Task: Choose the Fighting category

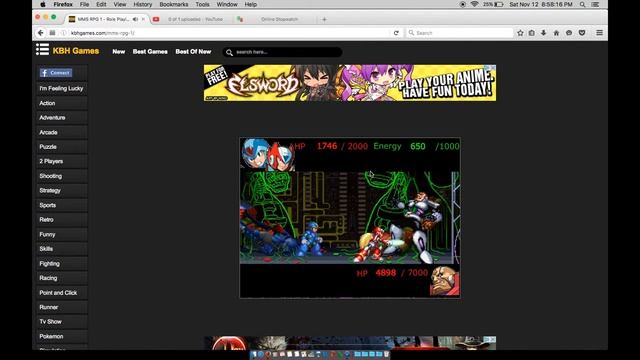Action: pyautogui.click(x=62, y=263)
